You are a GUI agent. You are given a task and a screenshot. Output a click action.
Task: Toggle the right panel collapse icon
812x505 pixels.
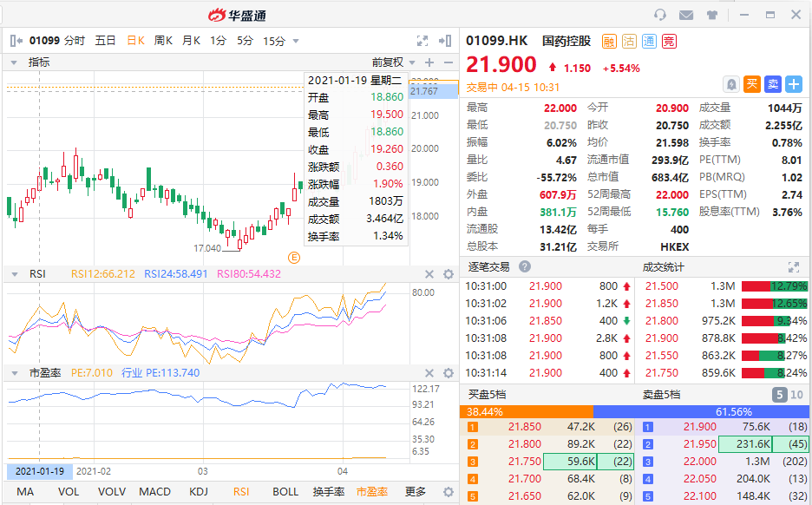[x=446, y=41]
